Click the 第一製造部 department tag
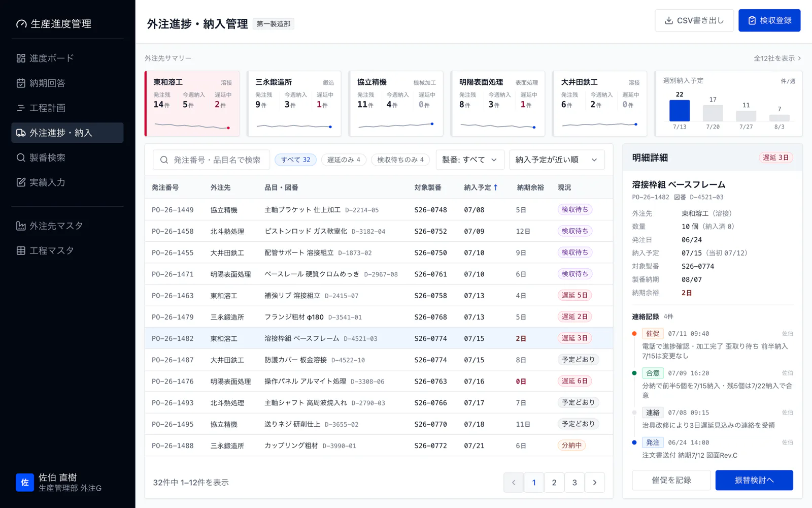 tap(274, 24)
